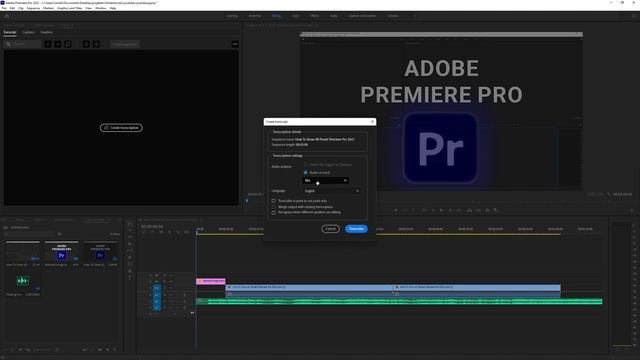Click the Extract button in the Program monitor

point(478,210)
